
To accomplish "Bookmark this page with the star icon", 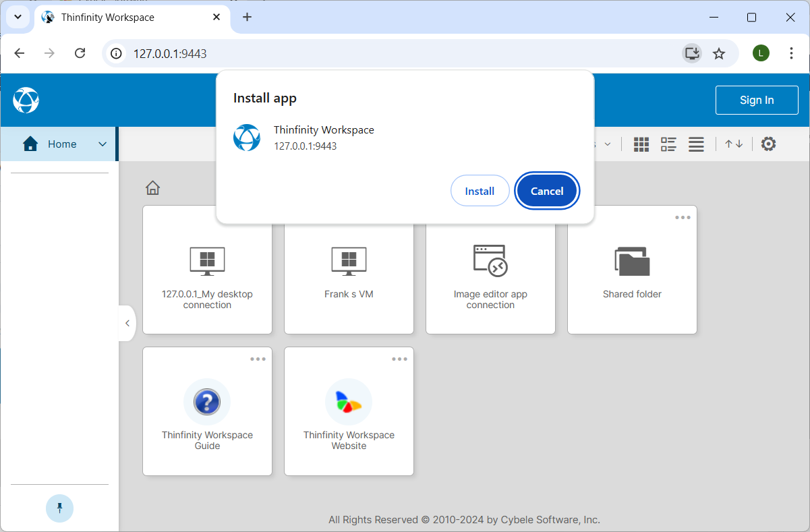I will (719, 53).
